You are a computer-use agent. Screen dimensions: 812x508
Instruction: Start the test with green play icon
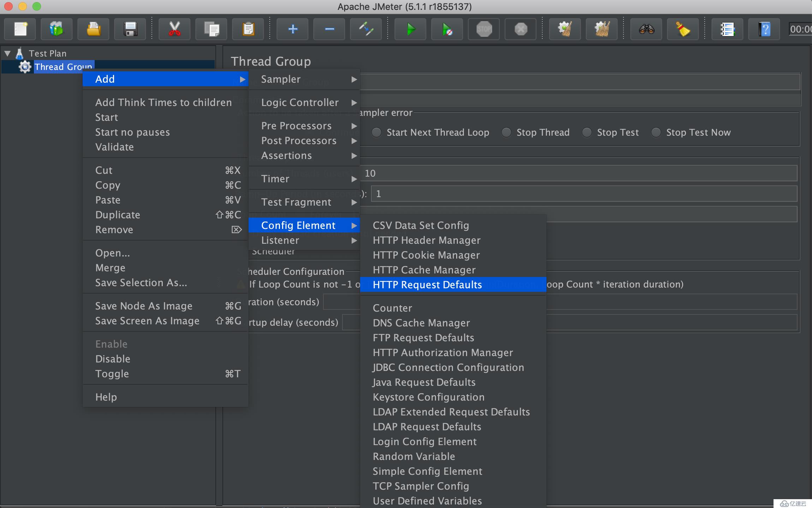coord(411,29)
